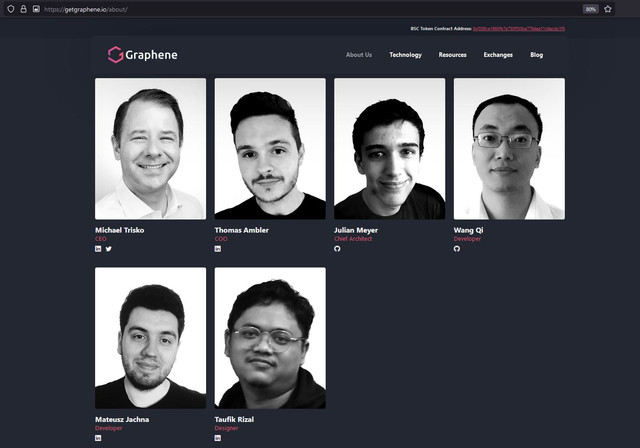Screen dimensions: 640x448
Task: Go to the Blog page
Action: [x=536, y=55]
